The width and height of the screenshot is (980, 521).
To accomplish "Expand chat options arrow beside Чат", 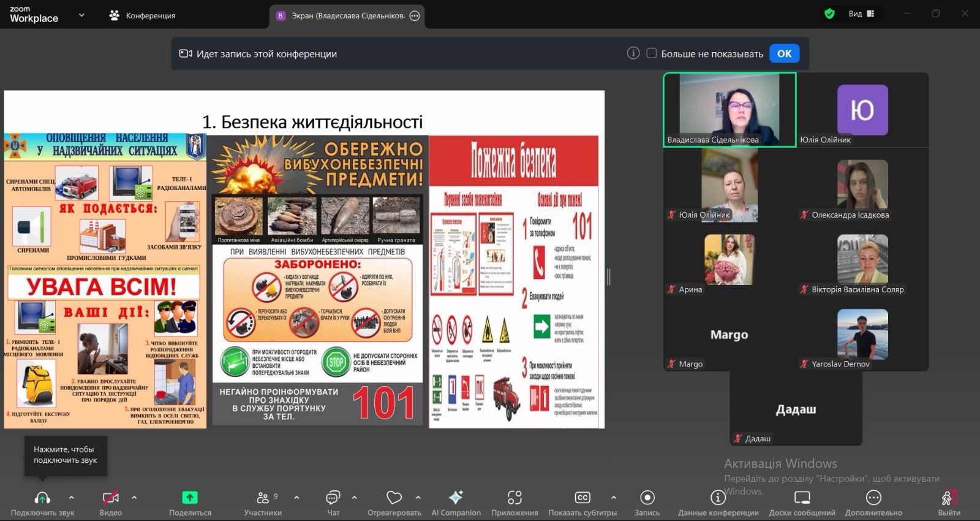I will [354, 498].
